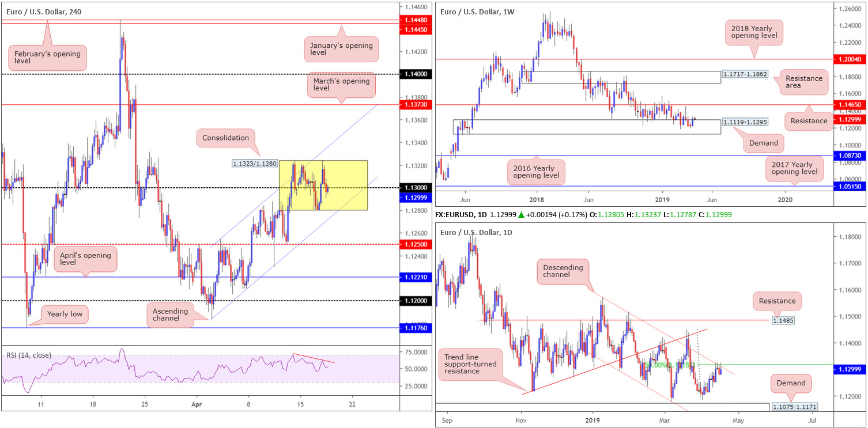Click the March's opening level callout
Viewport: 868px width, 428px height.
pos(341,85)
